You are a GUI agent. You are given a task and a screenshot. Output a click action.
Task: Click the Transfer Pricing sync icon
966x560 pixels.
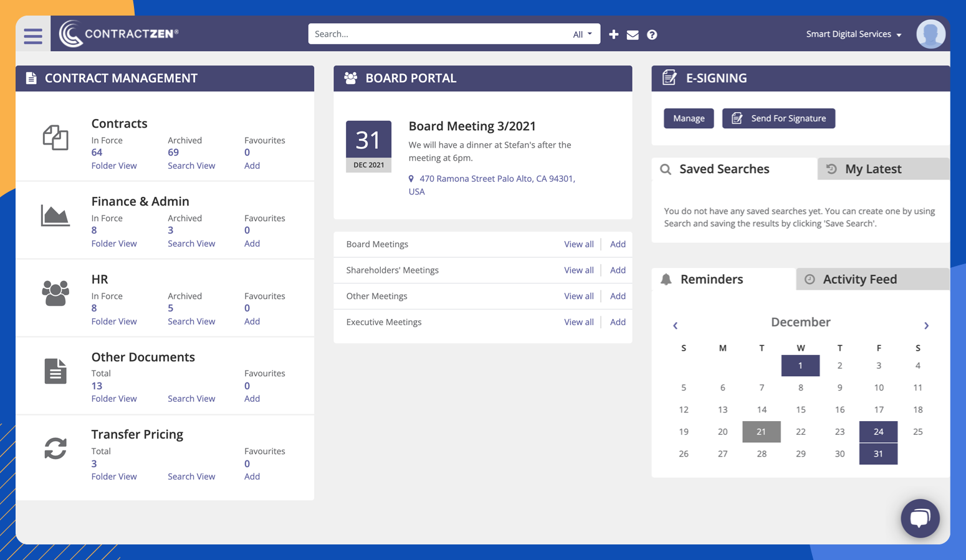[x=56, y=448]
